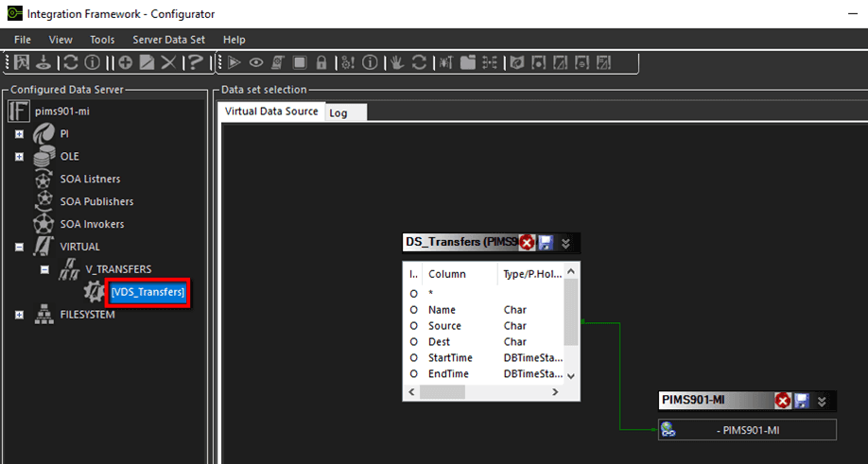The height and width of the screenshot is (464, 868).
Task: Click the hierarchy tree icon in the toolbar
Action: click(490, 62)
